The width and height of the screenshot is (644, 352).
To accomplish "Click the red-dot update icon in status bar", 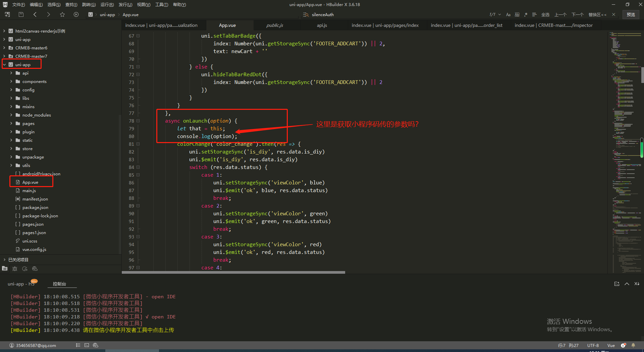I will coord(623,345).
